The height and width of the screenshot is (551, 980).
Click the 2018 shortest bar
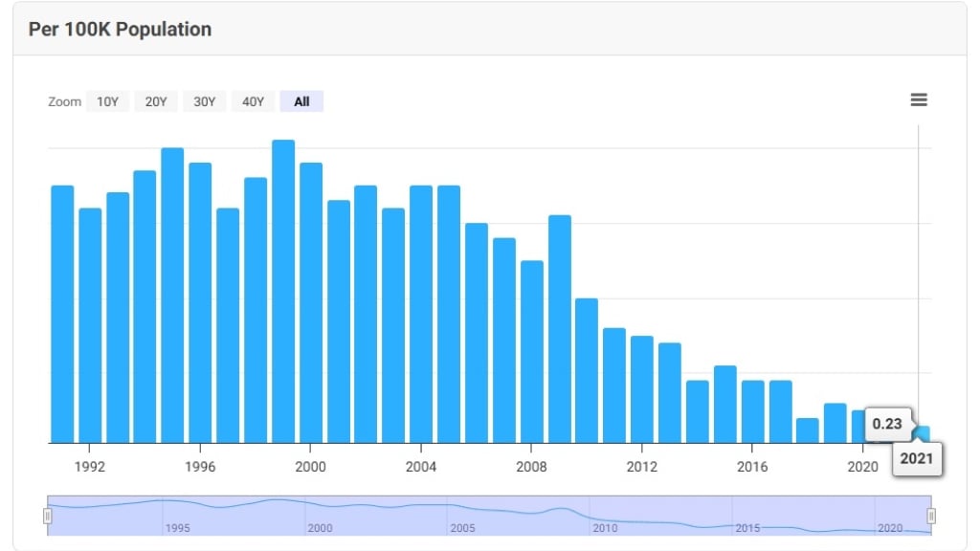[808, 430]
